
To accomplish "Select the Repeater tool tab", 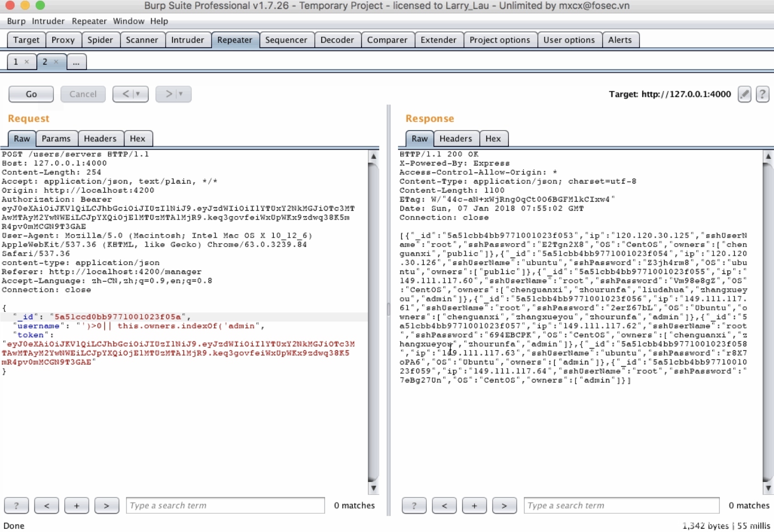I will pos(235,40).
